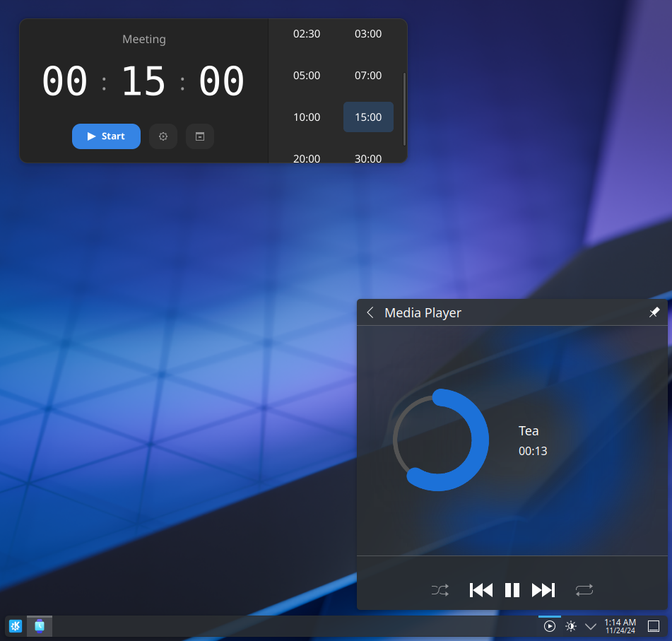This screenshot has height=641, width=672.
Task: Start the Meeting timer
Action: (106, 136)
